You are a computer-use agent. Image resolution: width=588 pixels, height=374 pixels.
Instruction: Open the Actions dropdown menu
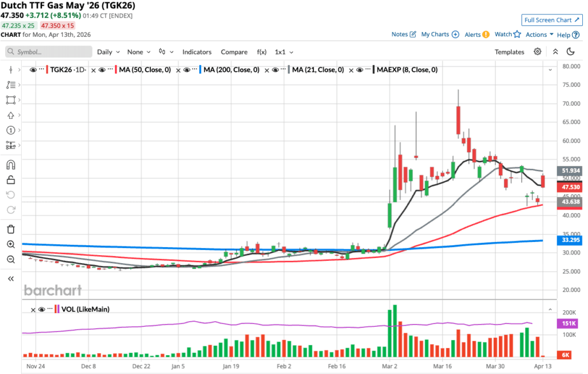pos(539,34)
